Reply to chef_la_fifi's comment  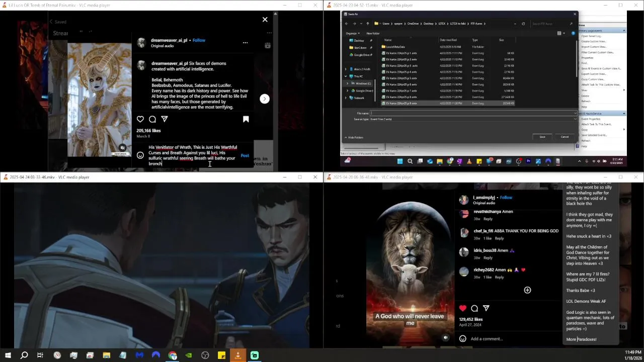coord(499,238)
